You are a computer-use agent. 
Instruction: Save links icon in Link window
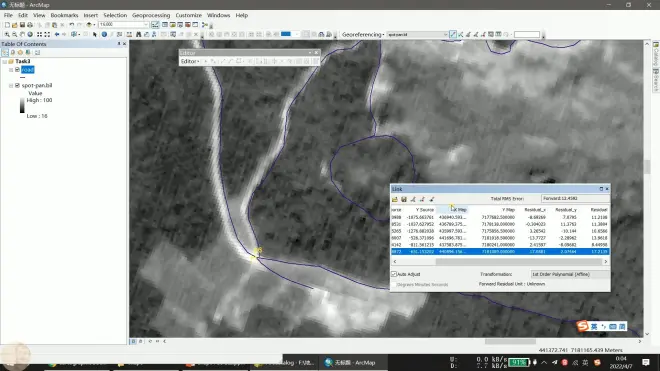(404, 199)
